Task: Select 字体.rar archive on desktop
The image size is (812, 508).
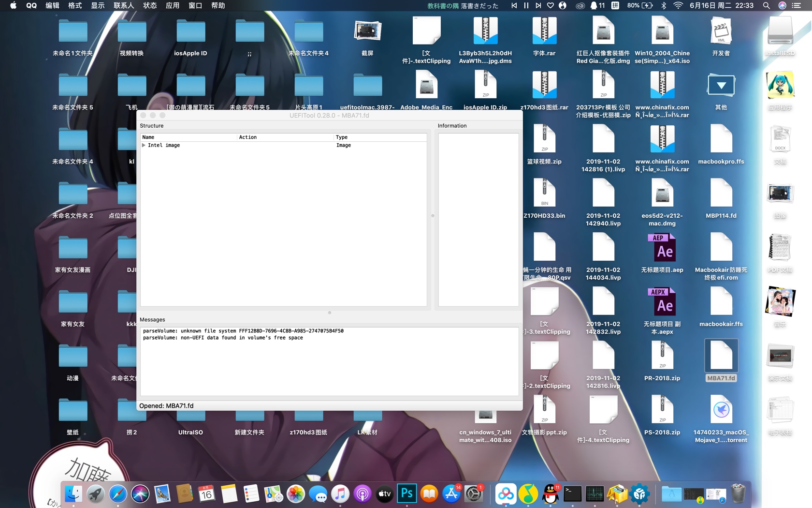Action: coord(544,36)
